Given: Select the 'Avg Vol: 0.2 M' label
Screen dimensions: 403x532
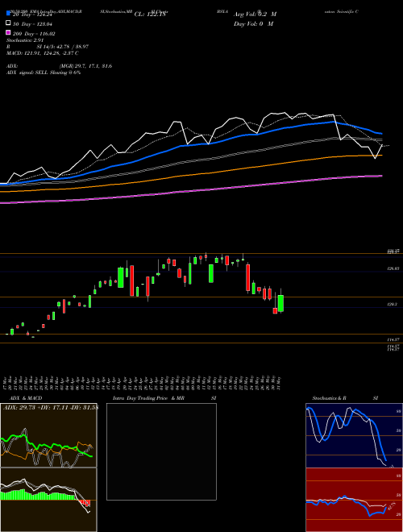Looking at the screenshot, I should coord(255,15).
